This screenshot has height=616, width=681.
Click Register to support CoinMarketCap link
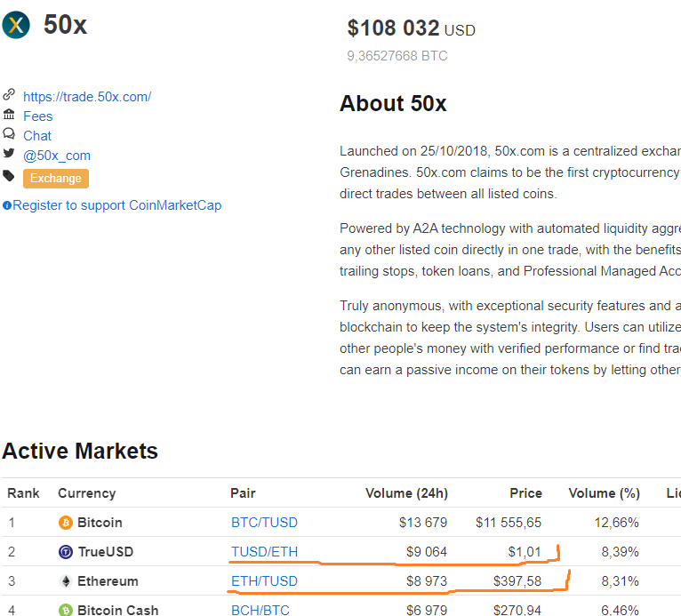pyautogui.click(x=117, y=205)
